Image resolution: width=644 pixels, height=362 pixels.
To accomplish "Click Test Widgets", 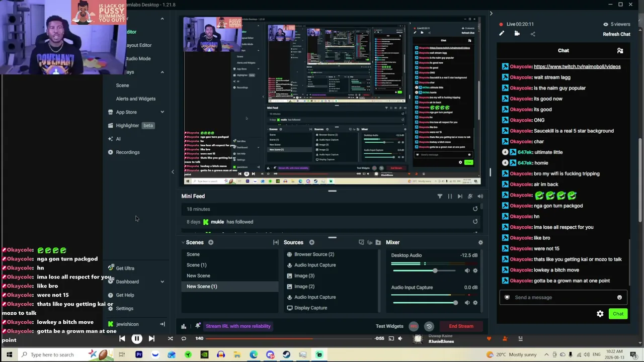I will click(389, 326).
